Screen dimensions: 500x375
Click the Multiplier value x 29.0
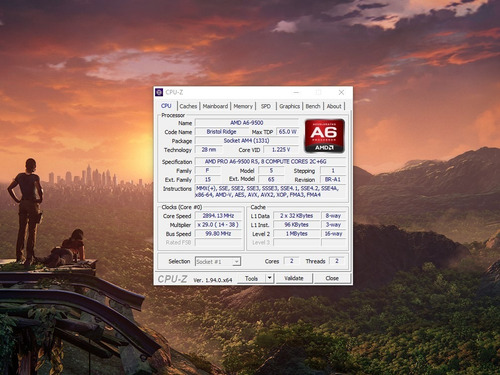coord(218,225)
